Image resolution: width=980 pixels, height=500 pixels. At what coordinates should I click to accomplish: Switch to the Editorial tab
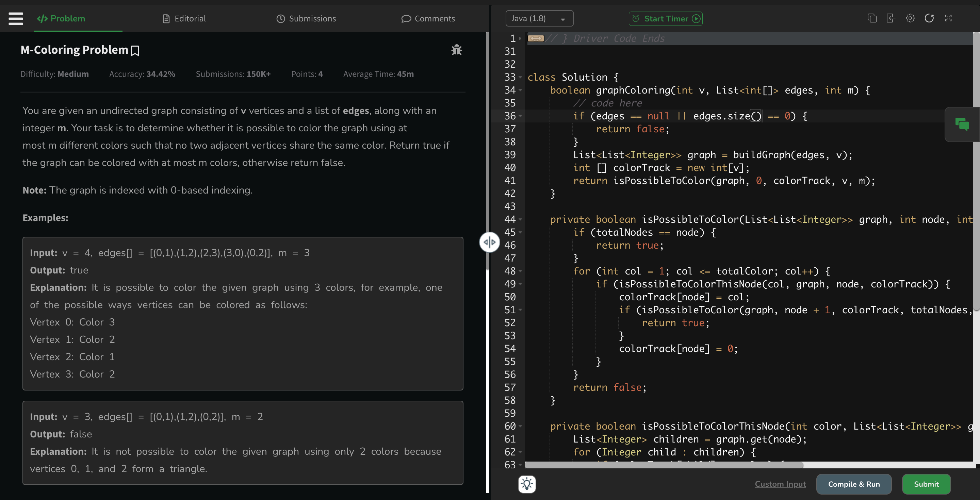184,18
